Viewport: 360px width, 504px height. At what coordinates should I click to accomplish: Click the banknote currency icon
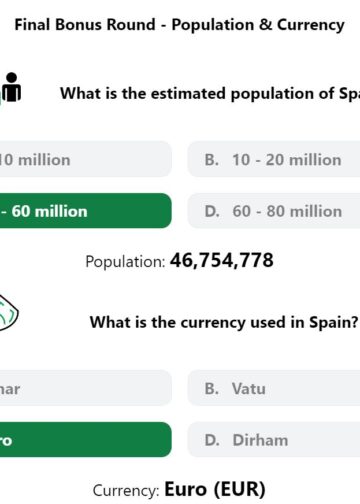coord(9,312)
